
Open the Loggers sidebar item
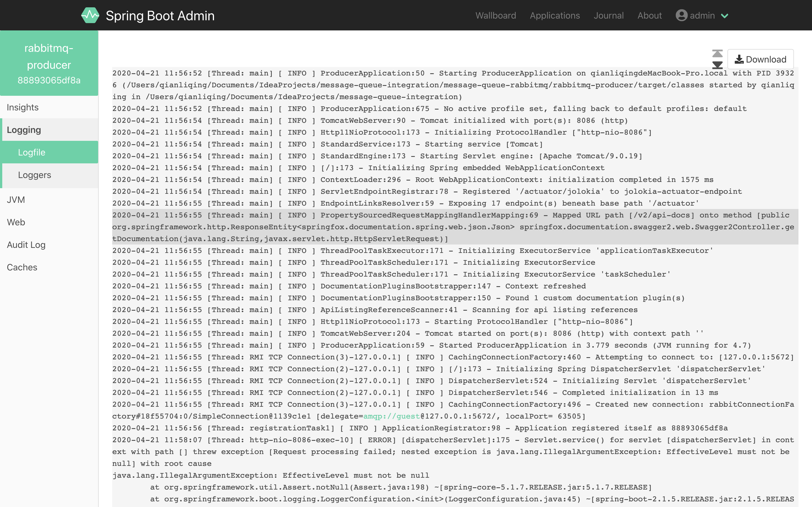click(x=35, y=175)
